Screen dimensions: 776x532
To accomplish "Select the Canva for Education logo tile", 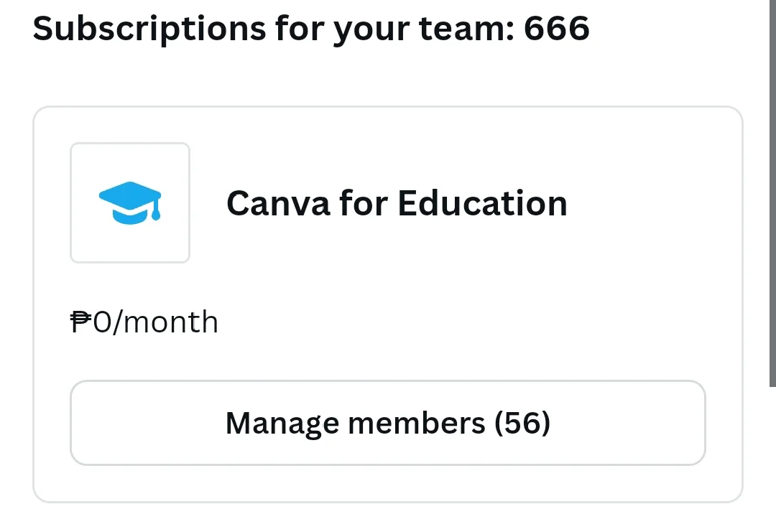I will [x=130, y=202].
